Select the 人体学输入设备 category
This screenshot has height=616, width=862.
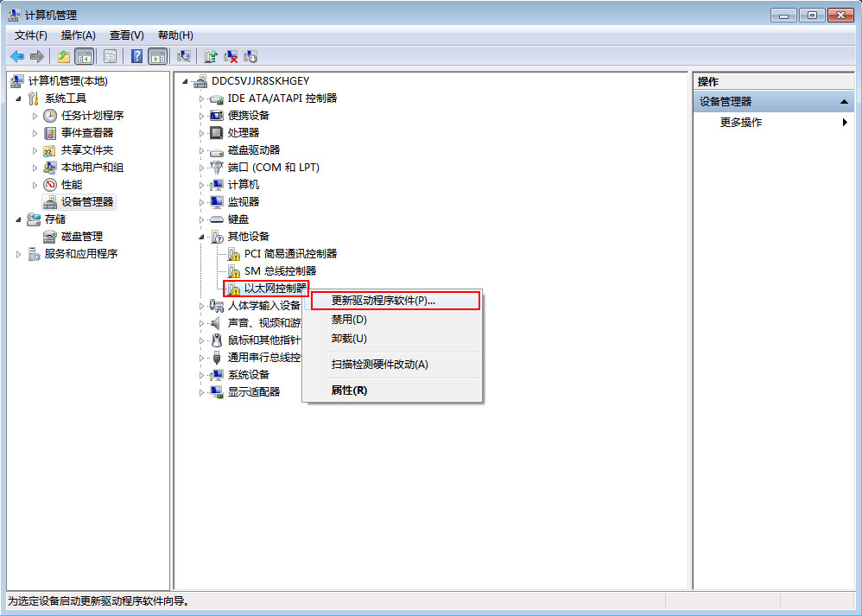264,306
